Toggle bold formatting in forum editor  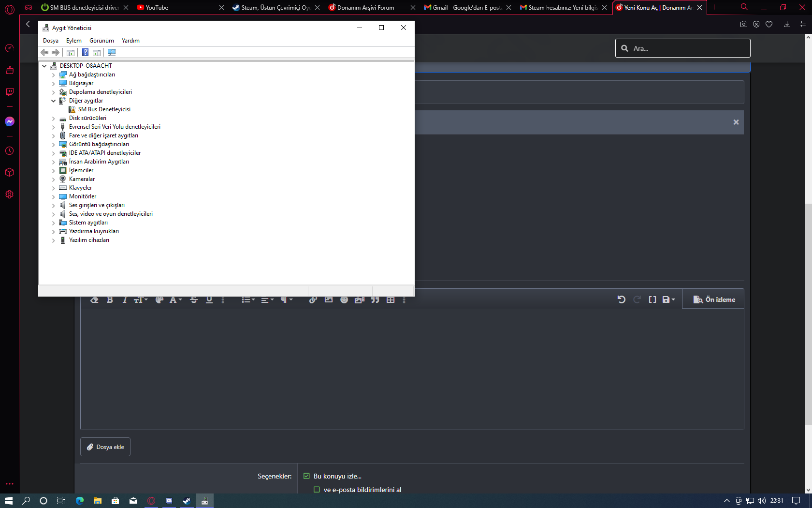(110, 300)
